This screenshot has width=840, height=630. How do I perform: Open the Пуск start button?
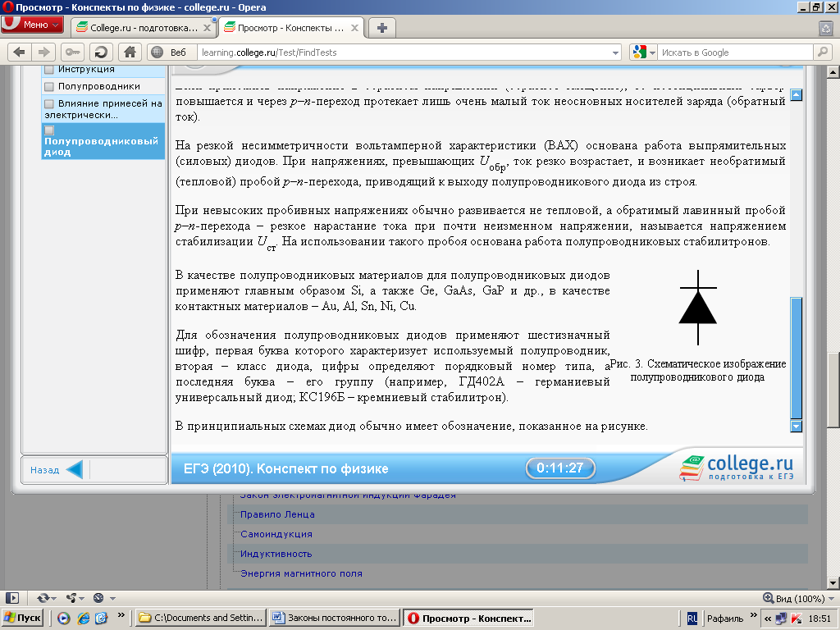coord(22,618)
